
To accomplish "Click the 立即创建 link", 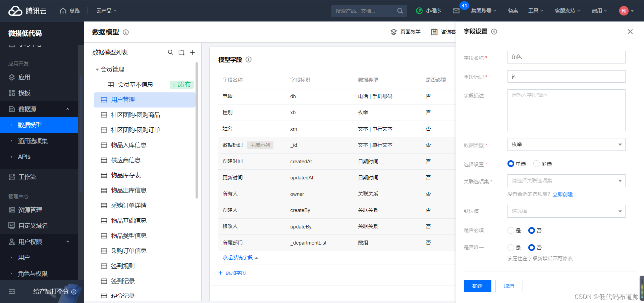I will (562, 194).
